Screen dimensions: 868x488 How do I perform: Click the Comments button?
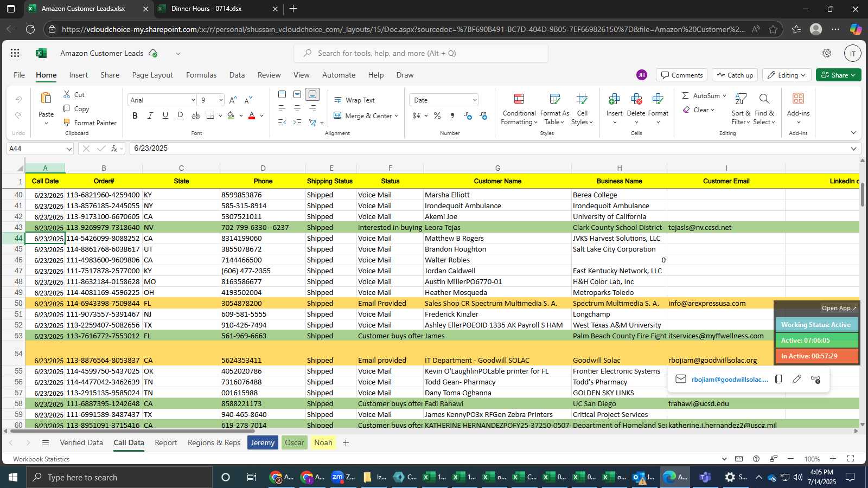pyautogui.click(x=681, y=75)
